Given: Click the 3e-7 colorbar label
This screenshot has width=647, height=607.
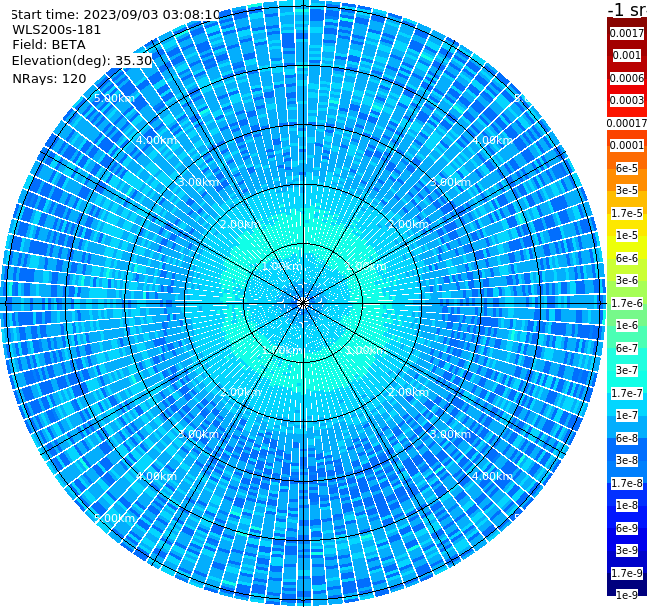Looking at the screenshot, I should coord(627,370).
